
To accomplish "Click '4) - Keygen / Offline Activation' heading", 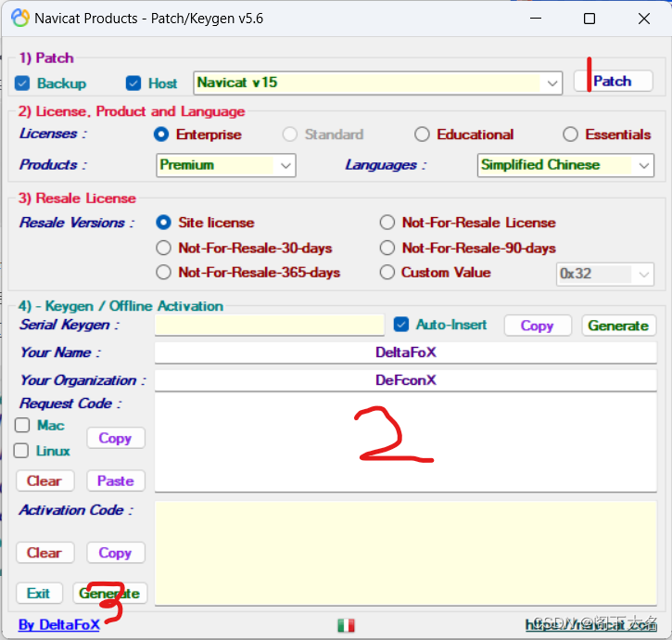I will (120, 306).
